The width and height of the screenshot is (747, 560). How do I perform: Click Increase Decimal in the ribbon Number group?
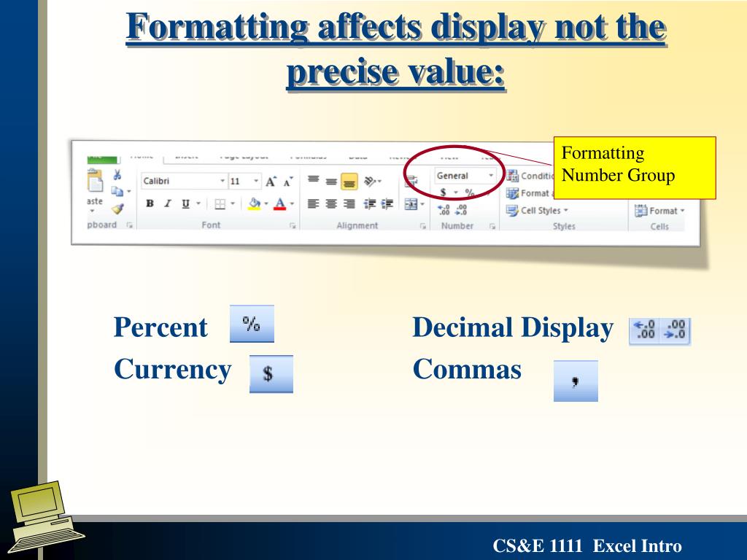pyautogui.click(x=444, y=210)
